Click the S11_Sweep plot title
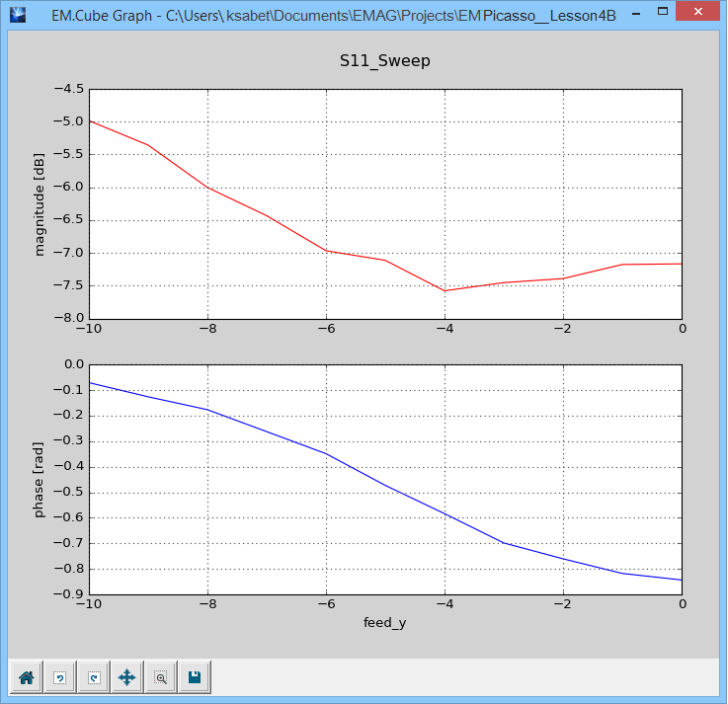This screenshot has width=728, height=704. (x=384, y=60)
